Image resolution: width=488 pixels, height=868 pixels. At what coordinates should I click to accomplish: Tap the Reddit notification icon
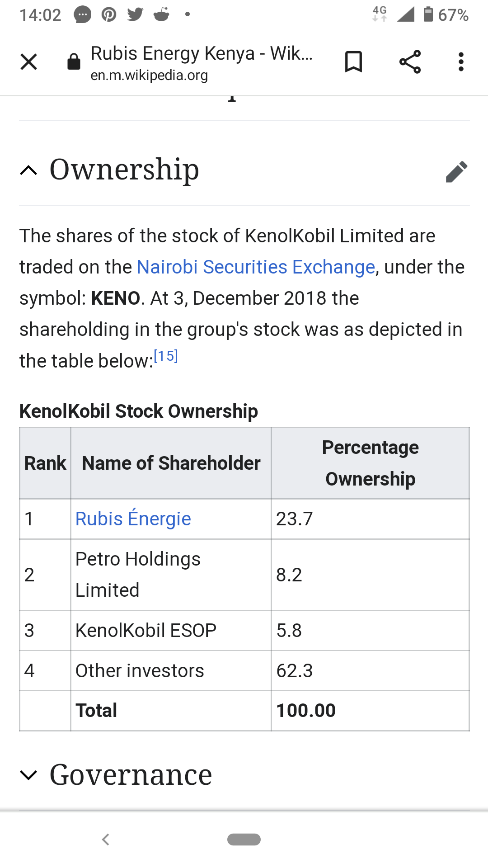point(161,14)
